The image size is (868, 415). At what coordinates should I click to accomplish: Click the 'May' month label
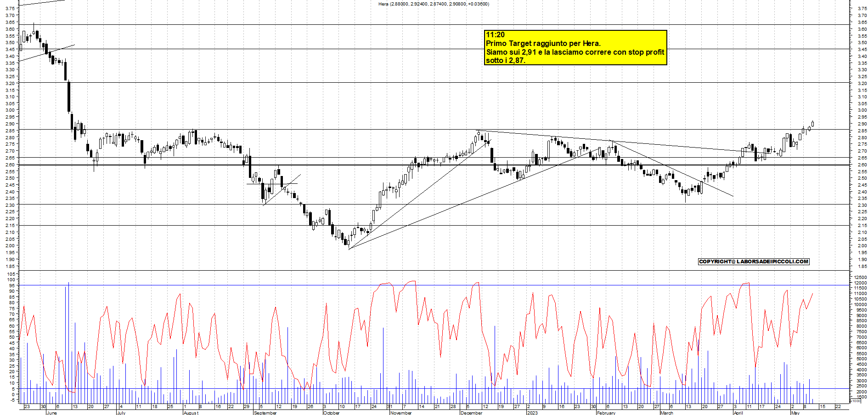(x=795, y=413)
